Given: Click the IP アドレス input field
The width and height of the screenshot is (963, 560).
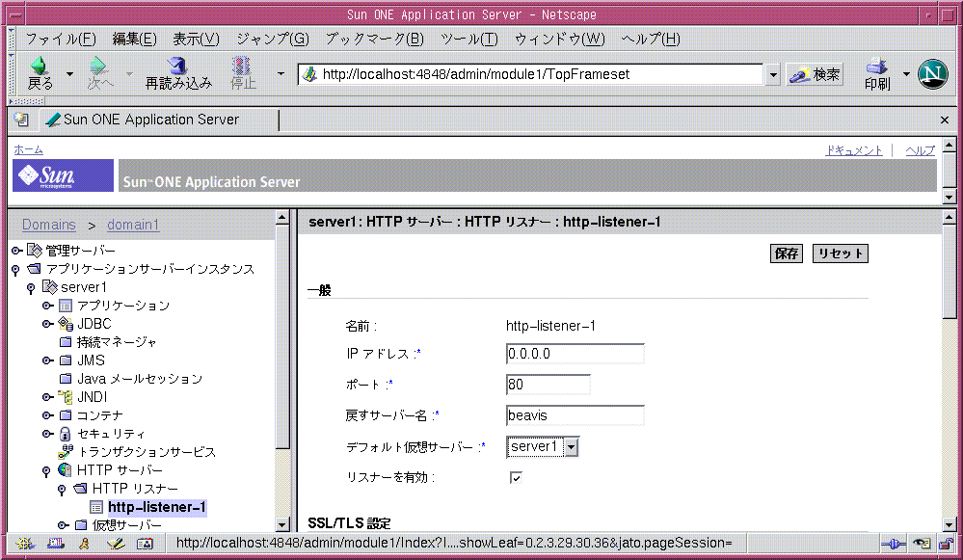Looking at the screenshot, I should point(575,355).
